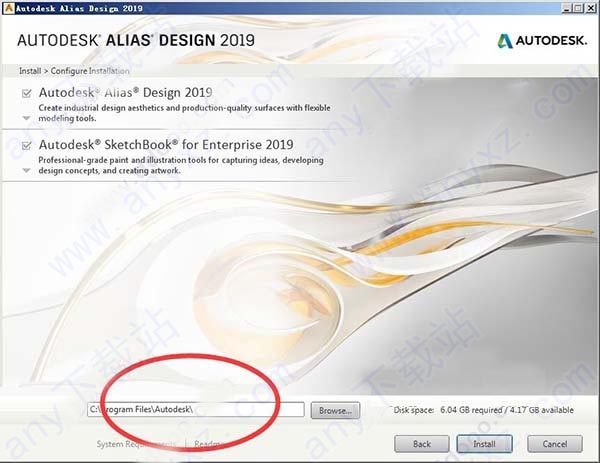Close the installer window
Image resolution: width=600 pixels, height=463 pixels.
(590, 8)
